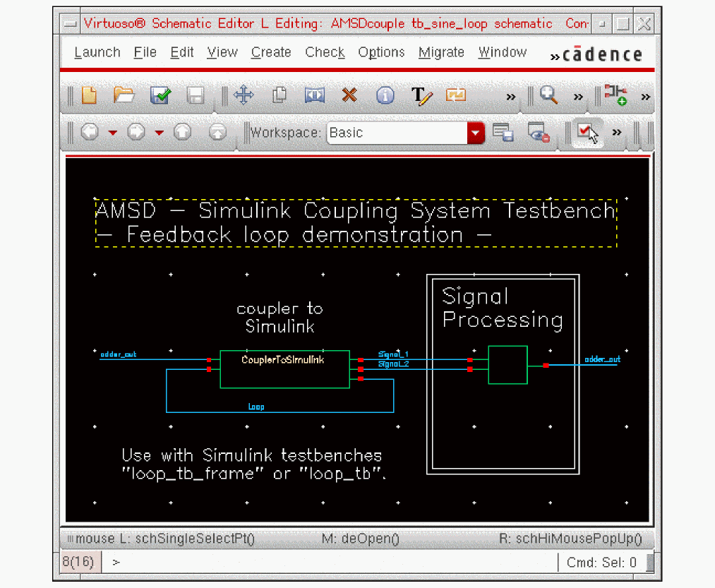Expand the menu overflow chevron near cadence
The height and width of the screenshot is (588, 715).
[555, 57]
